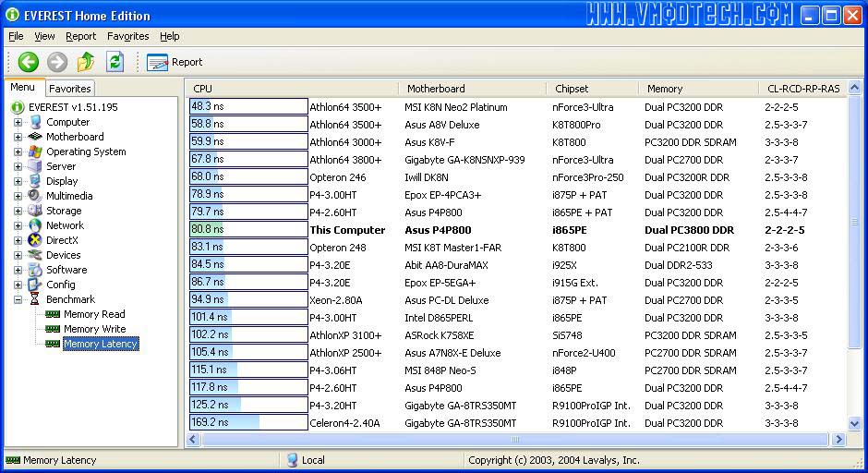Expand the Config tree node
This screenshot has width=868, height=473.
(18, 285)
